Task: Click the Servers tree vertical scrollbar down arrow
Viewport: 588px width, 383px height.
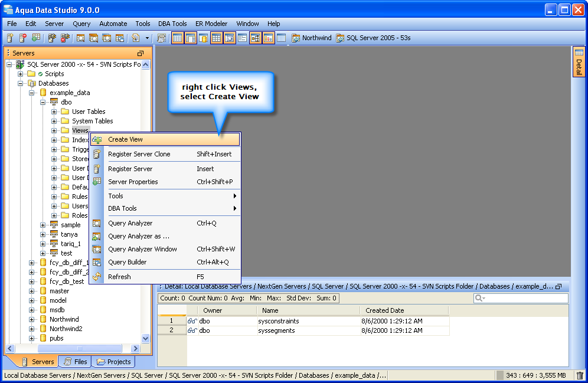Action: [145, 338]
